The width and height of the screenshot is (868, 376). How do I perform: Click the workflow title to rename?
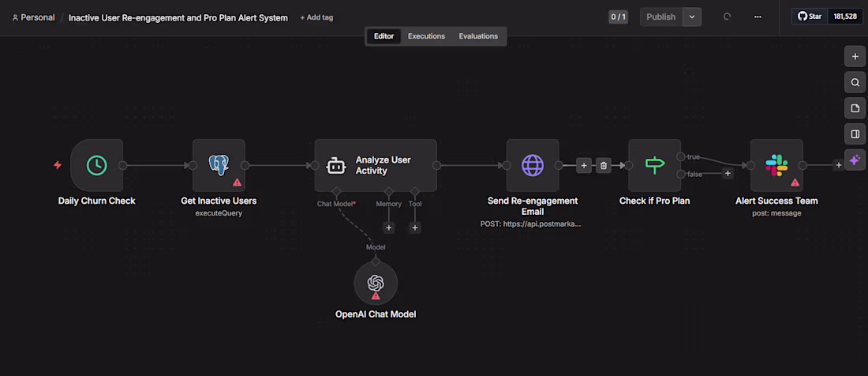tap(178, 17)
